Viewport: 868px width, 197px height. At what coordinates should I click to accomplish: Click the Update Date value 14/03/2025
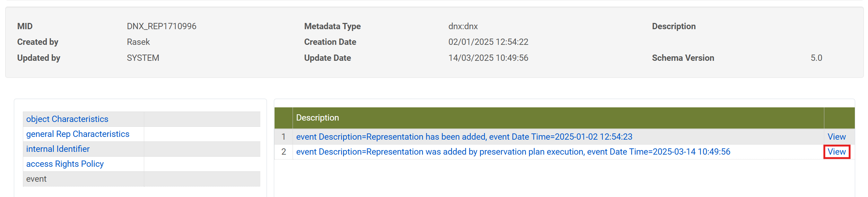coord(488,58)
